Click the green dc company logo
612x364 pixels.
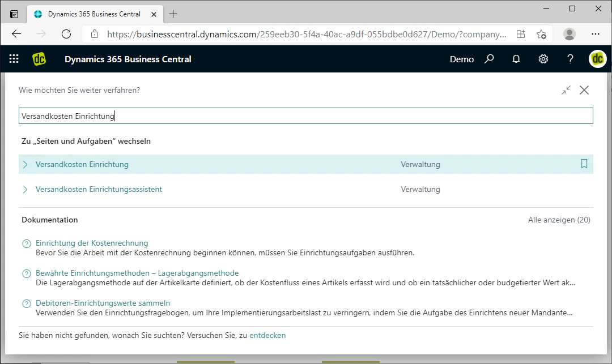[x=39, y=59]
